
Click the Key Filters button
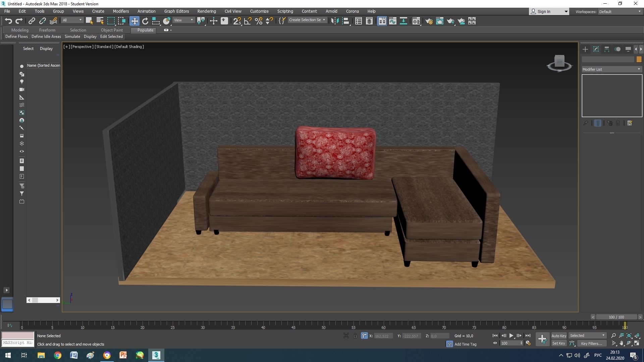[x=591, y=343]
